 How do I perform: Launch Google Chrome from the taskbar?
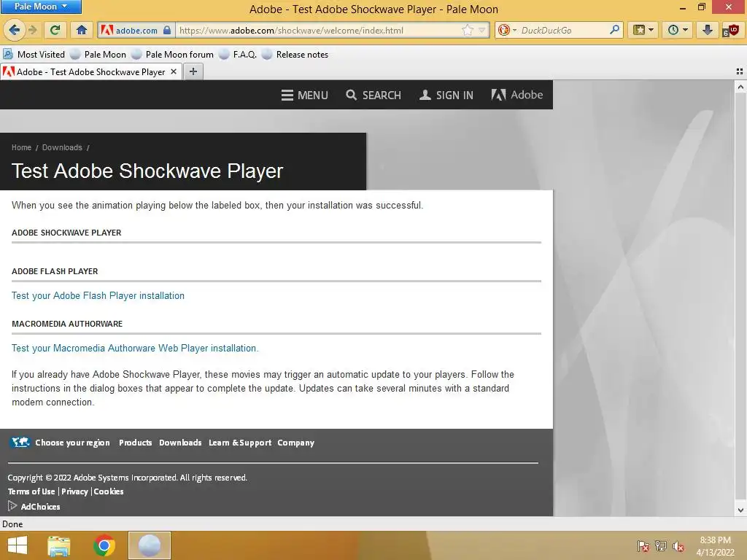pos(104,545)
